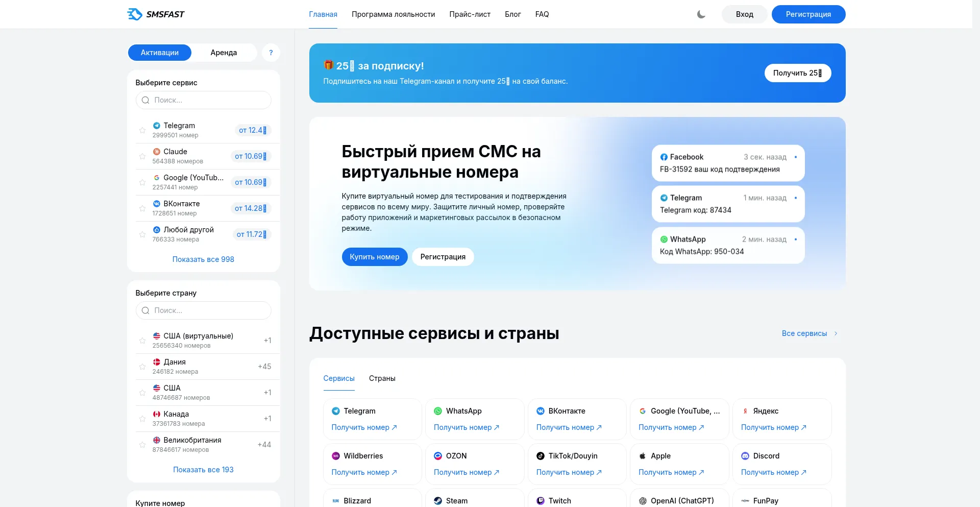
Task: Click Регистрация button in hero section
Action: pyautogui.click(x=443, y=257)
